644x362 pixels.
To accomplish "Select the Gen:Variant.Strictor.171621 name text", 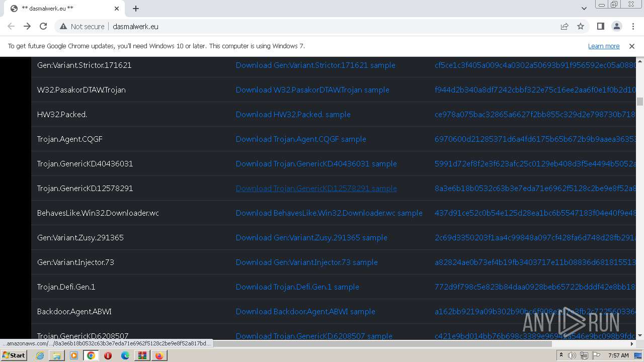I will (85, 65).
